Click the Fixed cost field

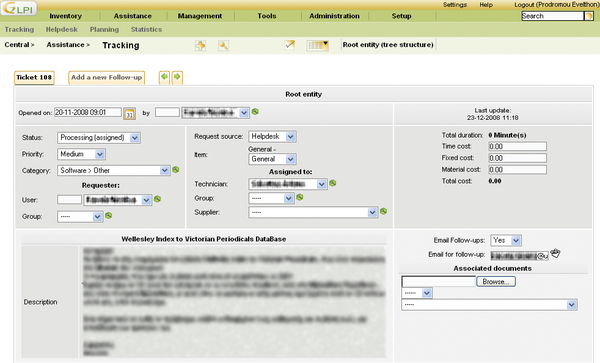(517, 158)
